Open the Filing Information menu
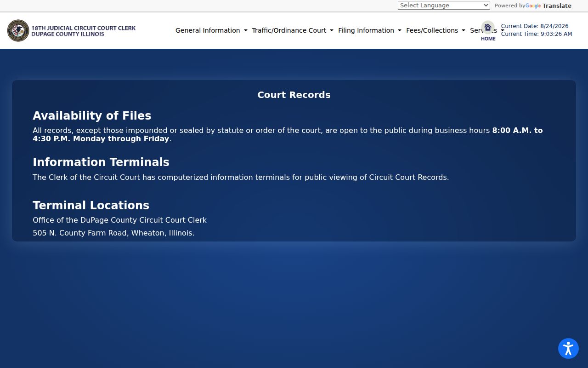 coord(370,30)
